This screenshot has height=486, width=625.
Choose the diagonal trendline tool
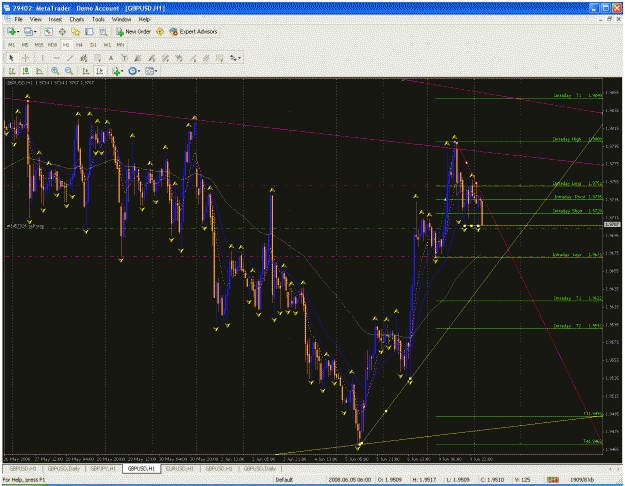click(x=70, y=58)
